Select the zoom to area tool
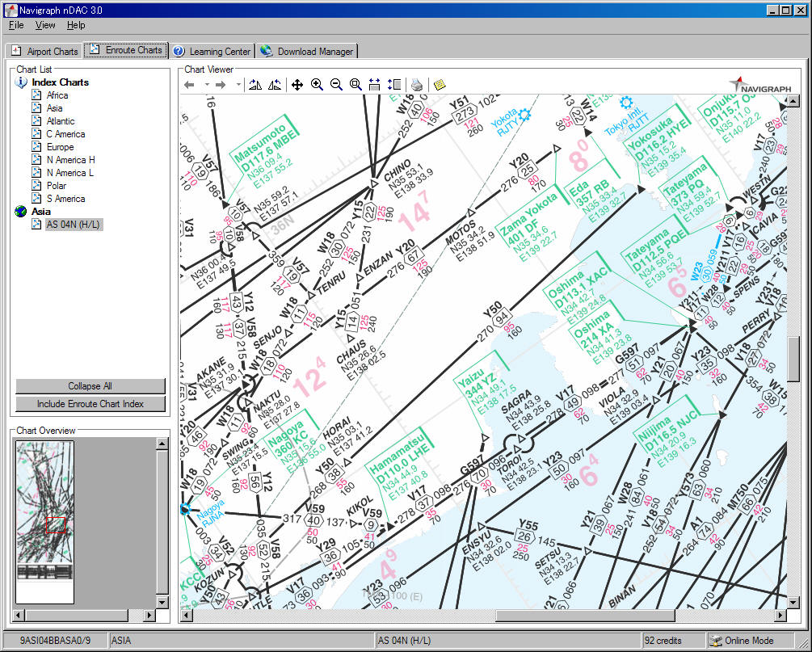This screenshot has height=652, width=812. 356,85
